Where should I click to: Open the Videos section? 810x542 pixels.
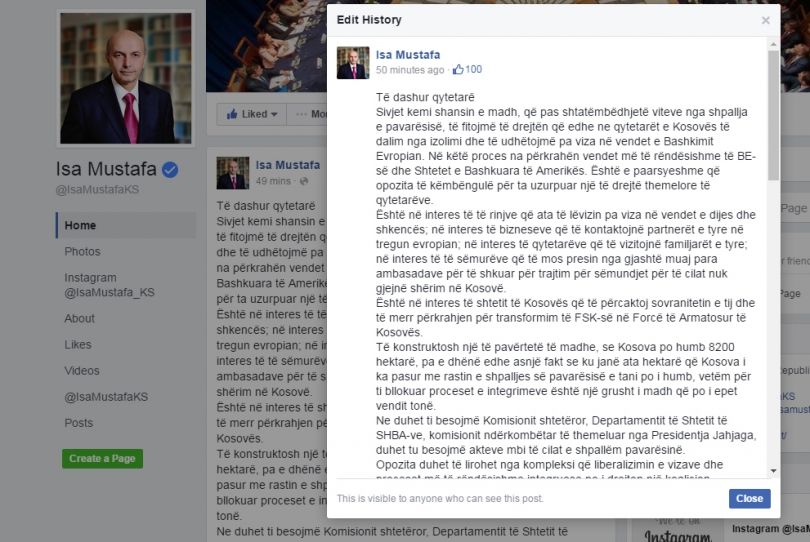82,371
